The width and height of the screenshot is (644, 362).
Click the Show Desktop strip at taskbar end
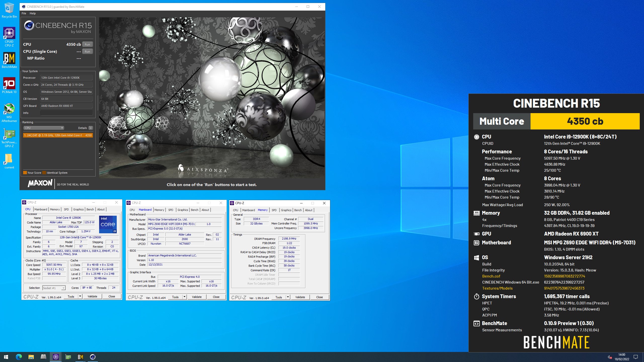pyautogui.click(x=643, y=357)
